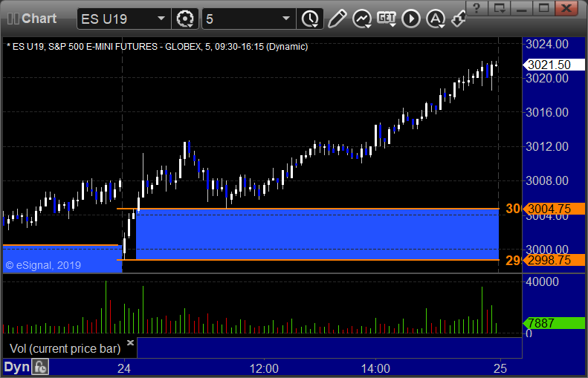Close the chart window

click(x=566, y=7)
